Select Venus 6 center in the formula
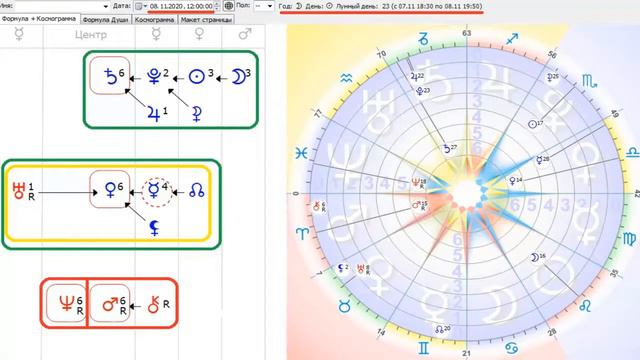Viewport: 640px width, 360px height. (x=110, y=189)
